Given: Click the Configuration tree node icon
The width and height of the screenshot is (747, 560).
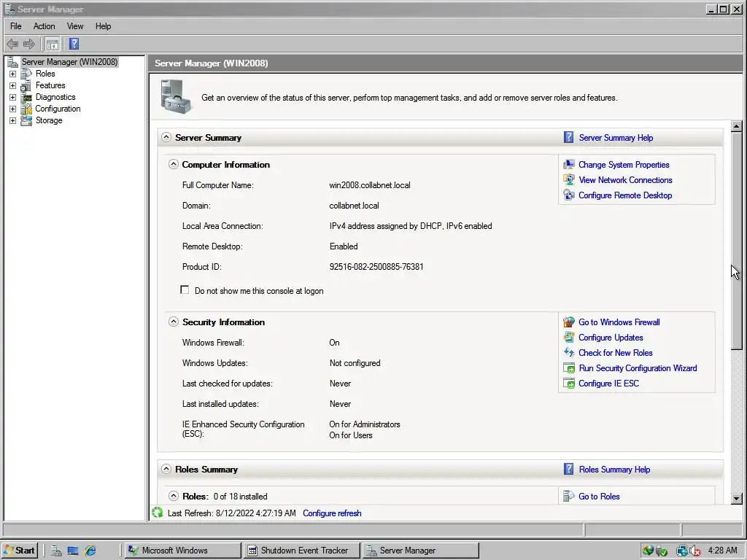Looking at the screenshot, I should click(27, 109).
